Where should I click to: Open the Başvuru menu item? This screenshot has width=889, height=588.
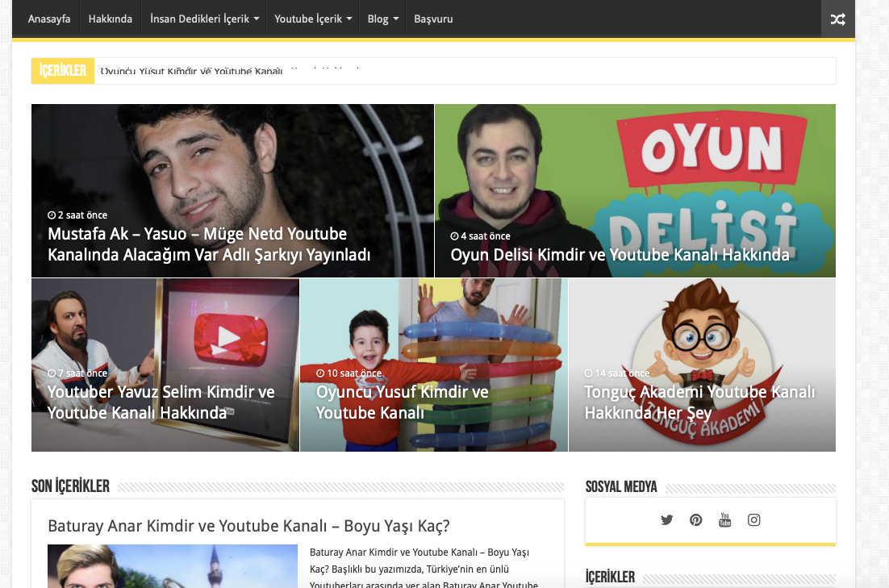tap(433, 19)
